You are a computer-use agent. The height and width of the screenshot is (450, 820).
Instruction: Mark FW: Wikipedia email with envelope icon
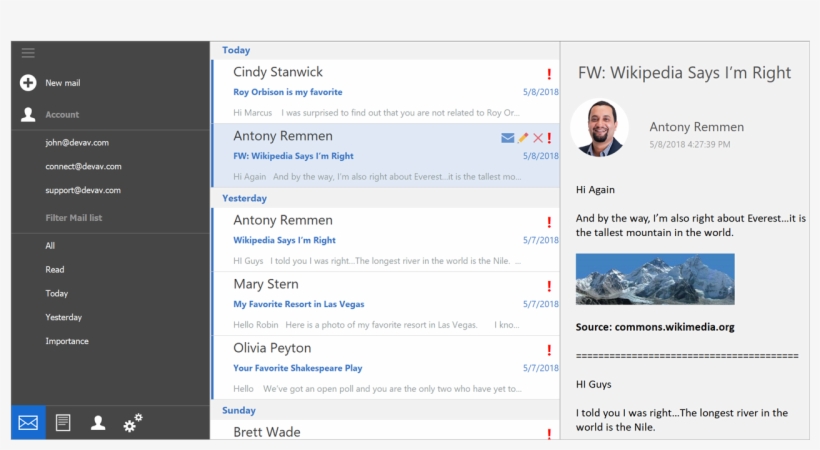507,138
